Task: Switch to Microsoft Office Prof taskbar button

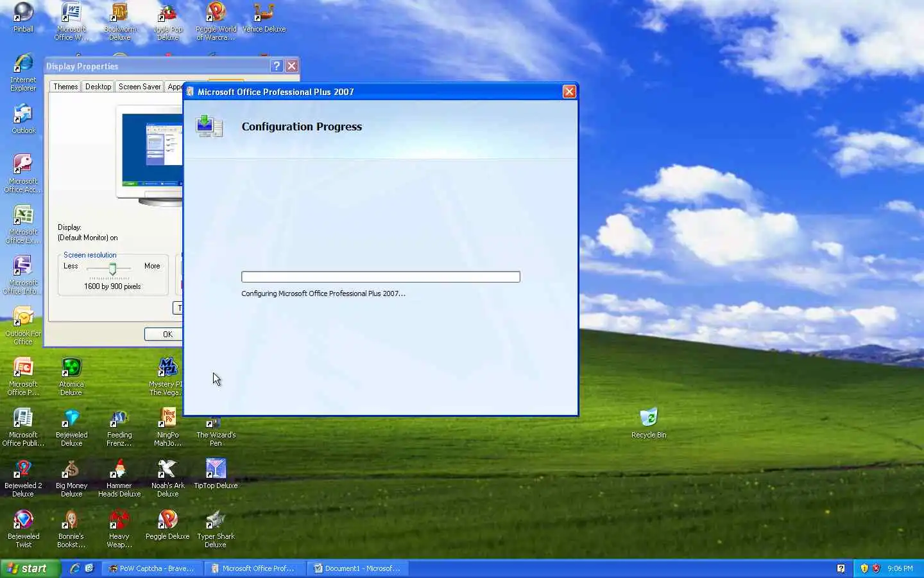Action: click(255, 568)
